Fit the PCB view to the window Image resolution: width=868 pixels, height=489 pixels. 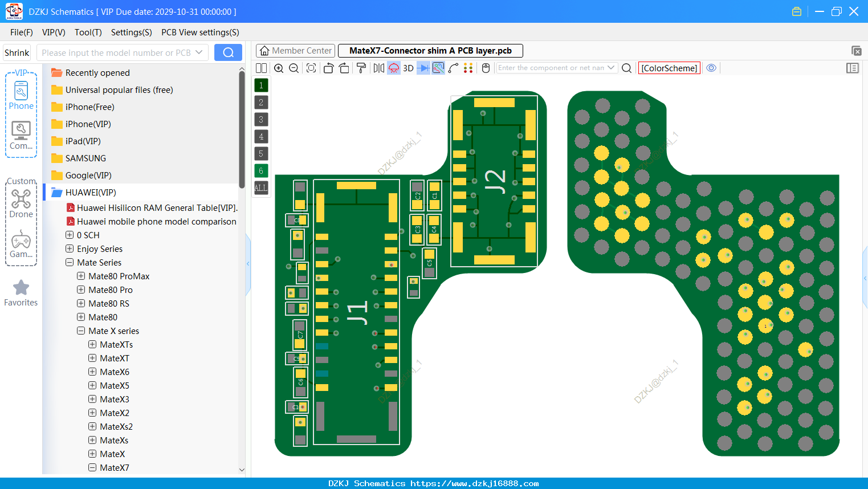311,68
